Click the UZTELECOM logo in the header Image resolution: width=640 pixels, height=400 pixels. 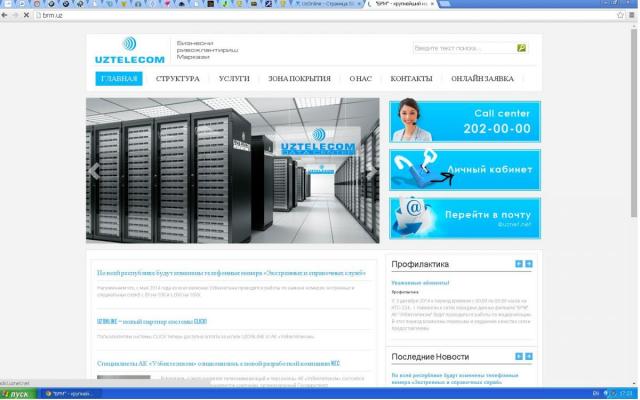tap(129, 51)
